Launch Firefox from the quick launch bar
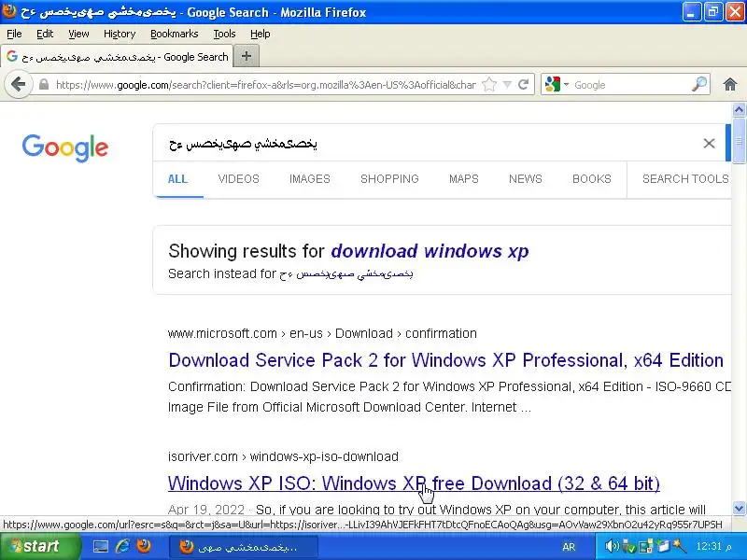747x560 pixels. [144, 546]
